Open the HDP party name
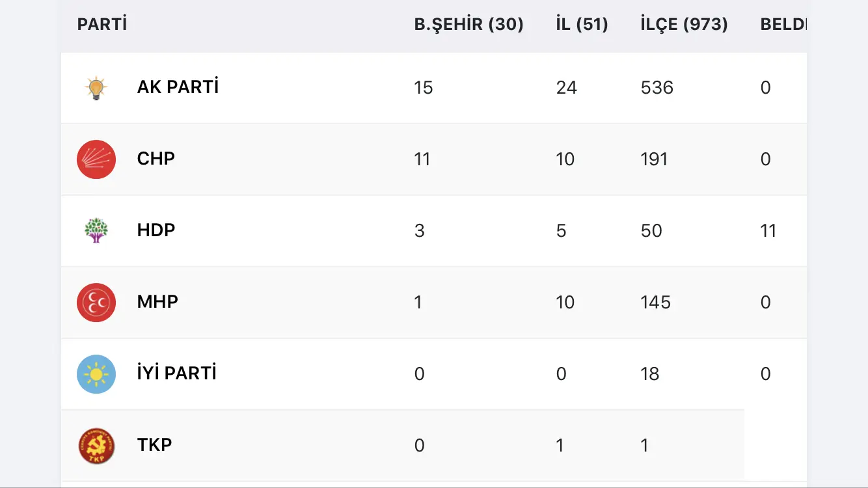Viewport: 868px width, 488px height. (156, 230)
